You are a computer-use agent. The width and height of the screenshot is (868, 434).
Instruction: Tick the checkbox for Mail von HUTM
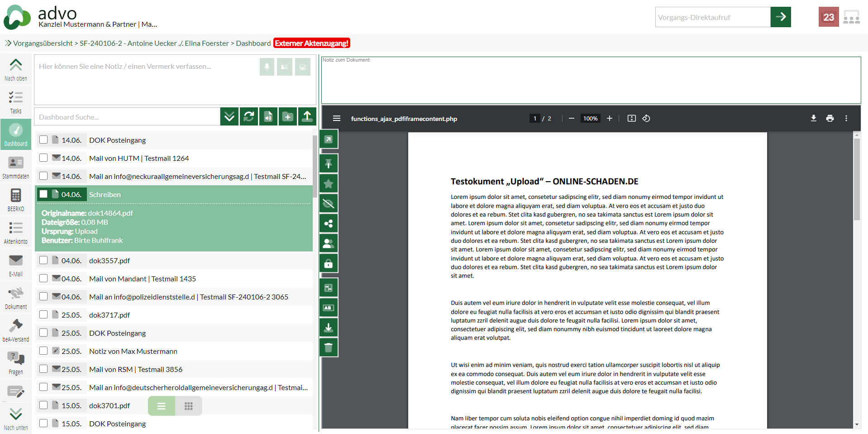click(x=43, y=158)
